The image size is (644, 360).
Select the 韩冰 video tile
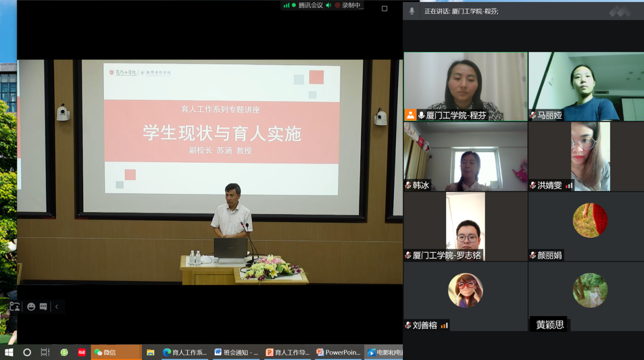pos(465,157)
